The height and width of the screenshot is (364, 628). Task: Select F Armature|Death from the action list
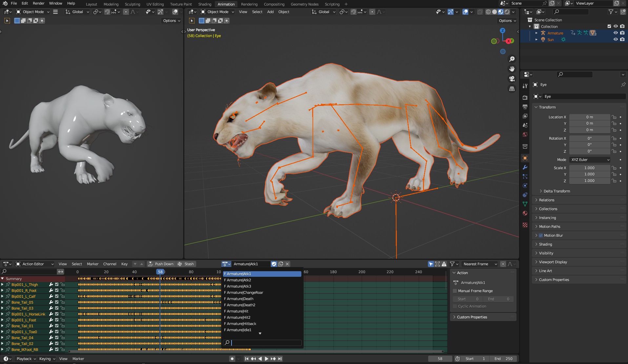click(x=239, y=299)
